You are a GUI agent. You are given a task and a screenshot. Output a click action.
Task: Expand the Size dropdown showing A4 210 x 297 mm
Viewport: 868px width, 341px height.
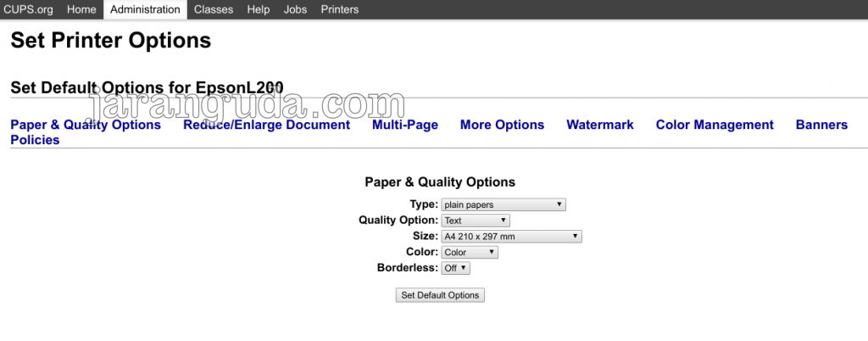pos(511,237)
